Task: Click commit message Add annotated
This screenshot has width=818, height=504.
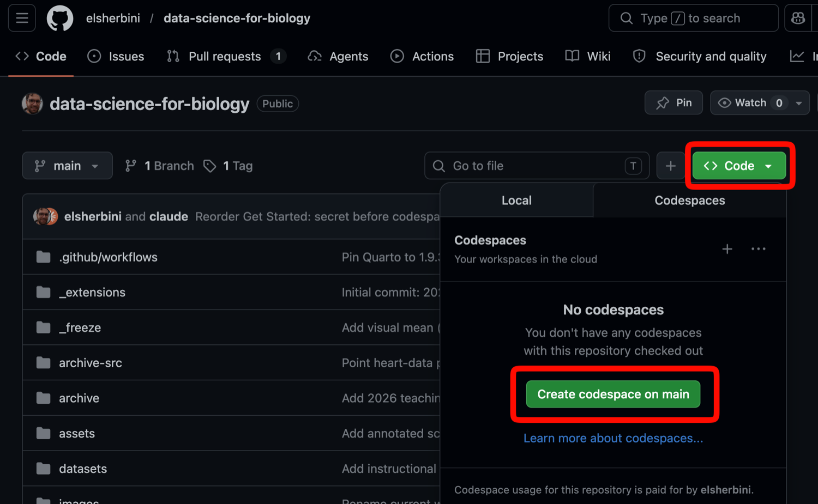Action: pos(390,433)
